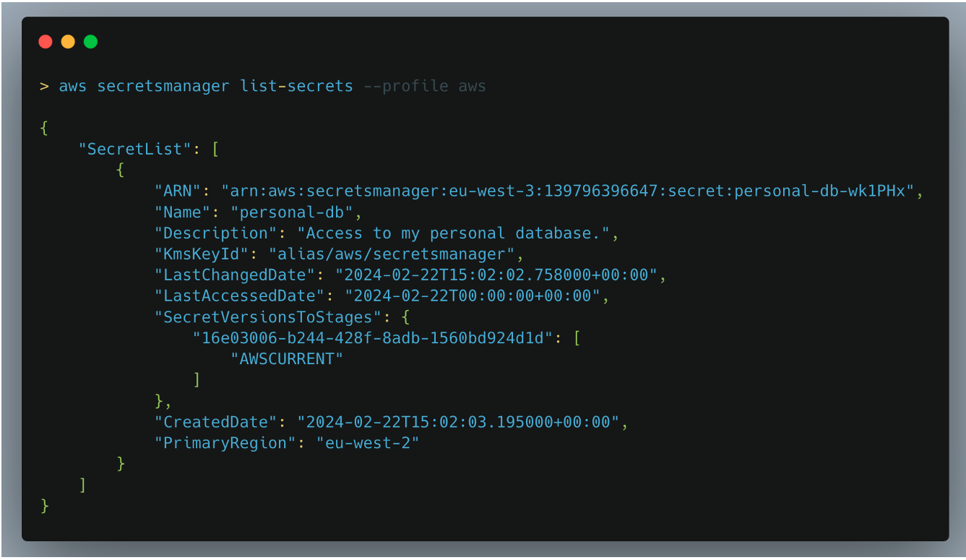966x560 pixels.
Task: Click the "personal-db" name value
Action: tap(291, 212)
